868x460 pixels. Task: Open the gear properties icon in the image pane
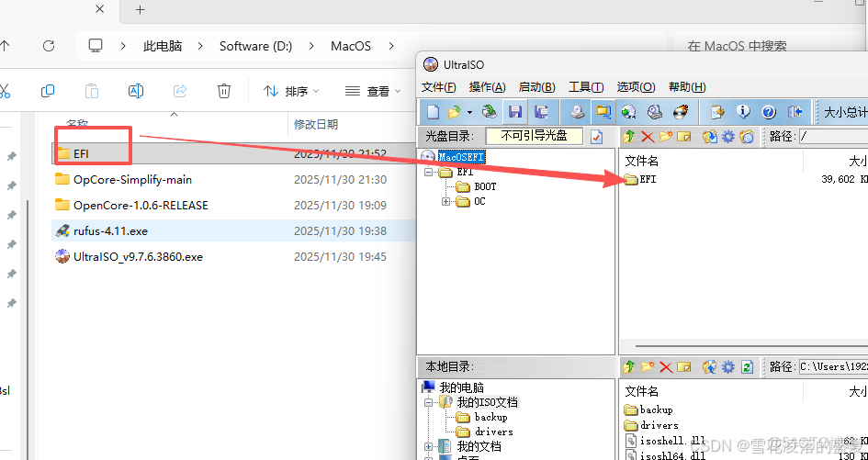pyautogui.click(x=728, y=136)
